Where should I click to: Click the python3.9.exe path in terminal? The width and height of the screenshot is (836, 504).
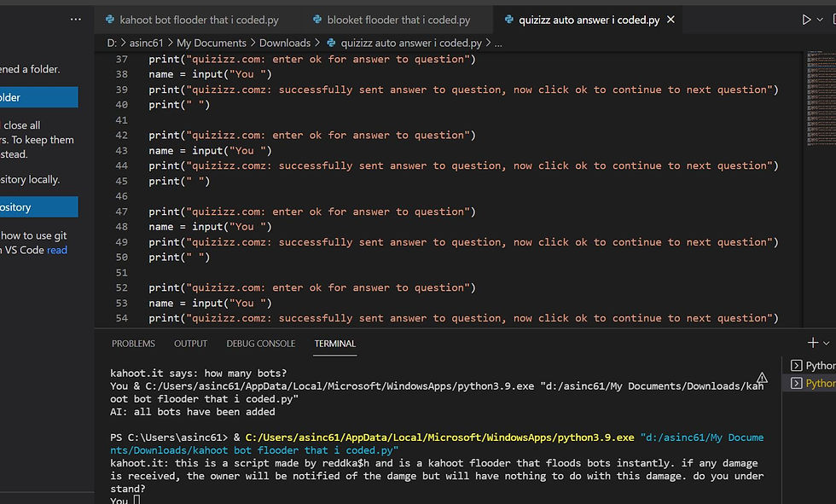pos(440,437)
